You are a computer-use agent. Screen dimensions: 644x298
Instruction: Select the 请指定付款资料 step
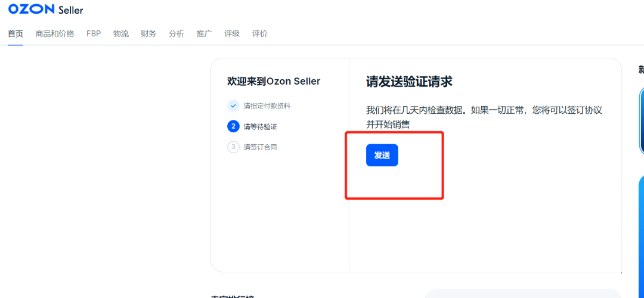267,106
